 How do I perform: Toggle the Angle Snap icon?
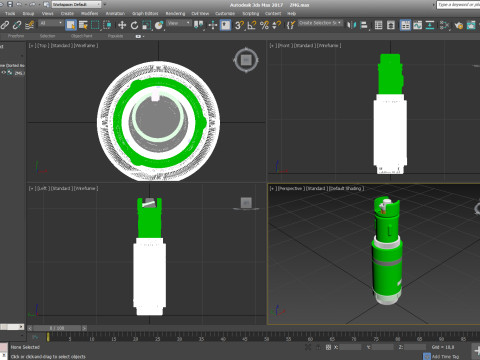(x=252, y=25)
